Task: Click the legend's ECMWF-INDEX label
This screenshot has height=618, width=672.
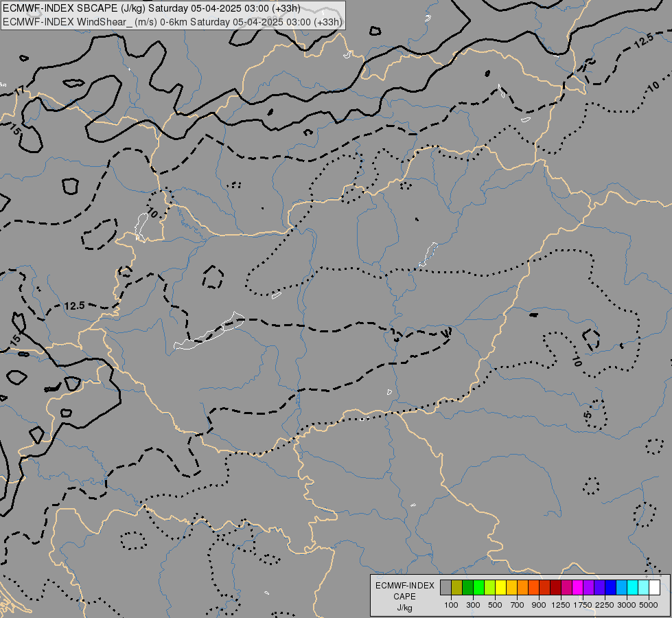Action: pyautogui.click(x=404, y=586)
